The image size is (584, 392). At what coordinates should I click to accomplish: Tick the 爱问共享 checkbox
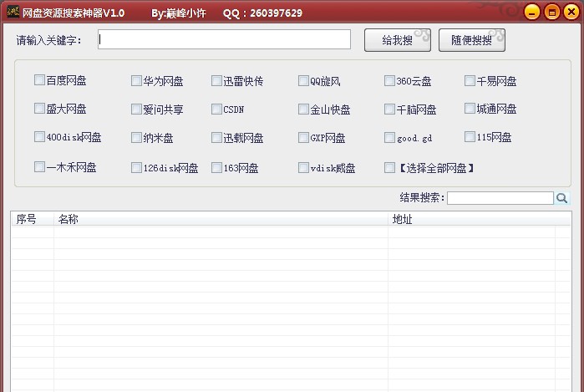point(136,109)
